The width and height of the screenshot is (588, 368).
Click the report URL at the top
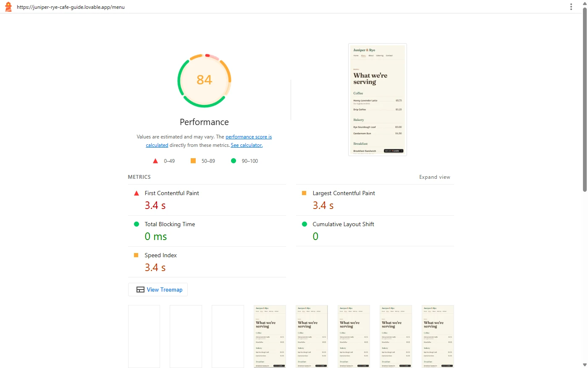71,7
